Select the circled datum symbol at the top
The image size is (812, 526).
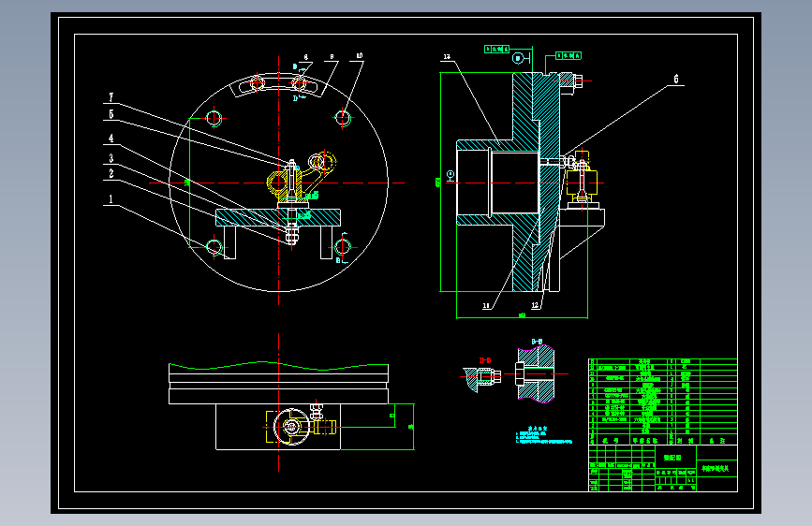(x=518, y=58)
